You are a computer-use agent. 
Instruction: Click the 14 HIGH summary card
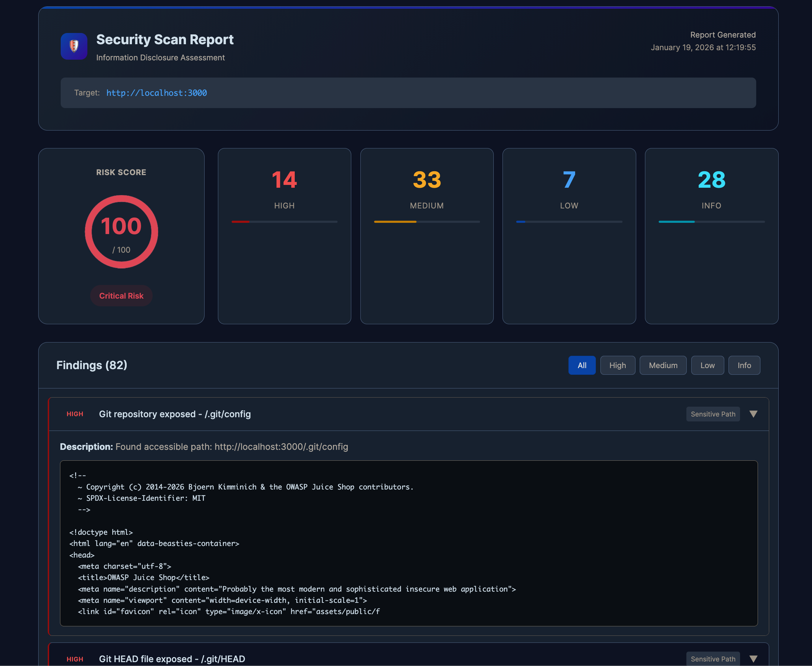(284, 236)
